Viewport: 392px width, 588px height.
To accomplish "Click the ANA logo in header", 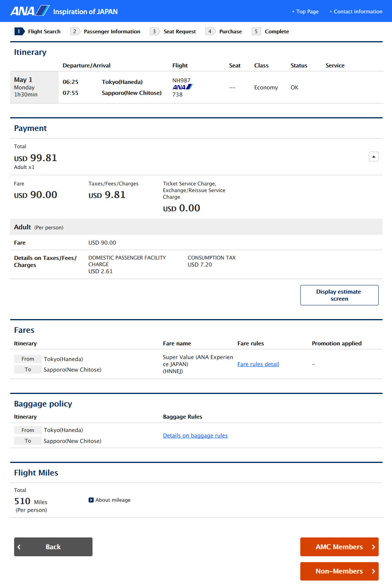I will [x=30, y=11].
